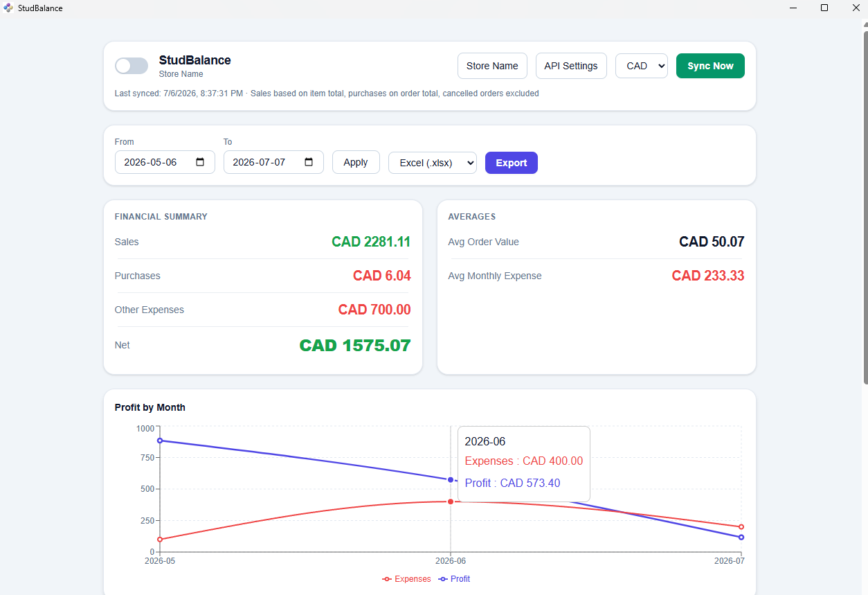Open API Settings

point(571,66)
